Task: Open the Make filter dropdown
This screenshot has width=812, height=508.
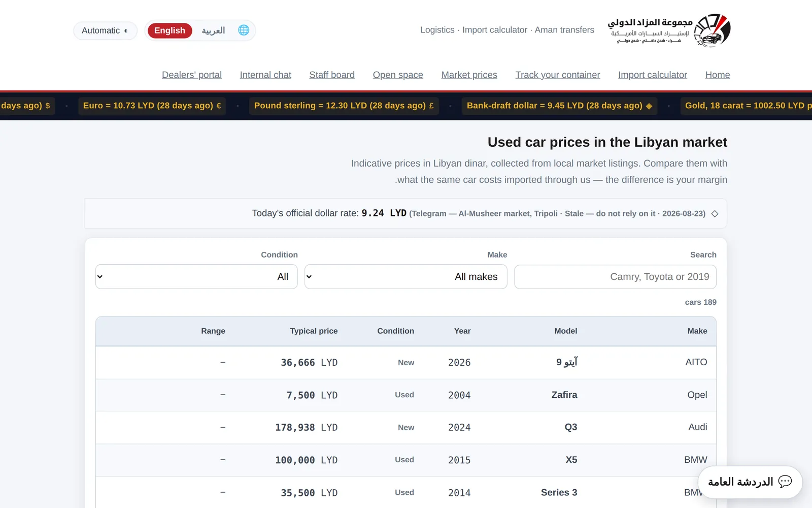Action: [406, 277]
